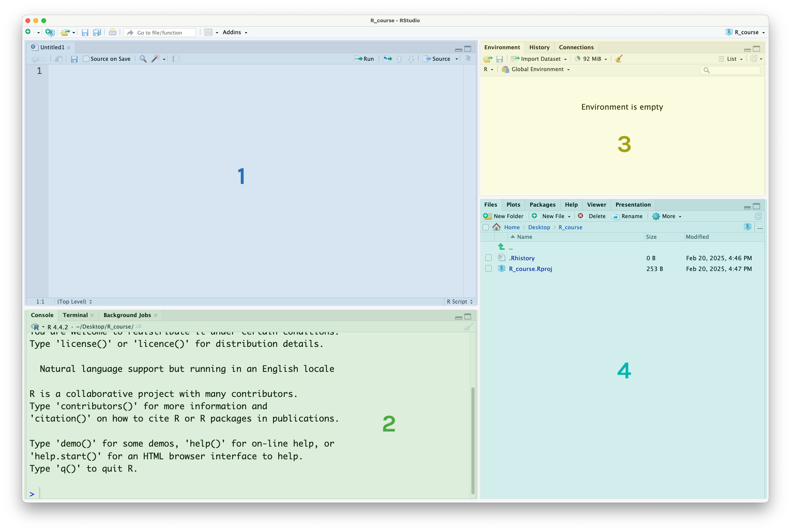The height and width of the screenshot is (532, 791).
Task: Open the Help tab
Action: click(x=571, y=205)
